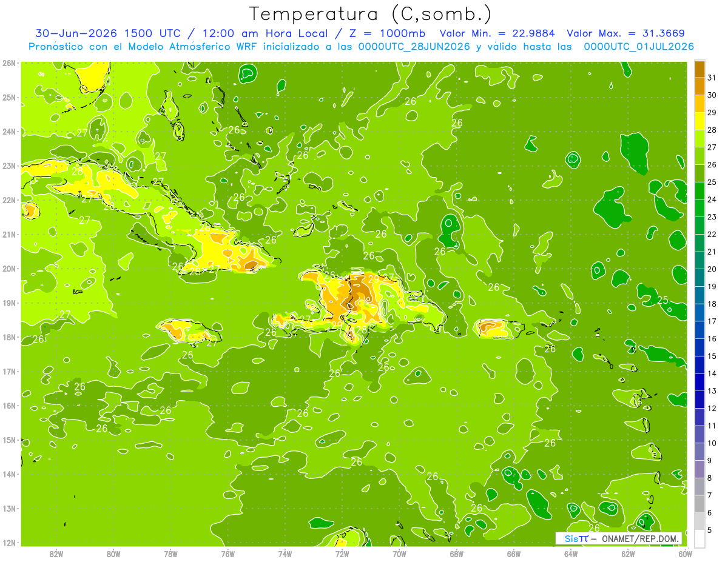Click the orange swatch between colorbar 30 and 31
The height and width of the screenshot is (562, 728).
click(x=699, y=86)
